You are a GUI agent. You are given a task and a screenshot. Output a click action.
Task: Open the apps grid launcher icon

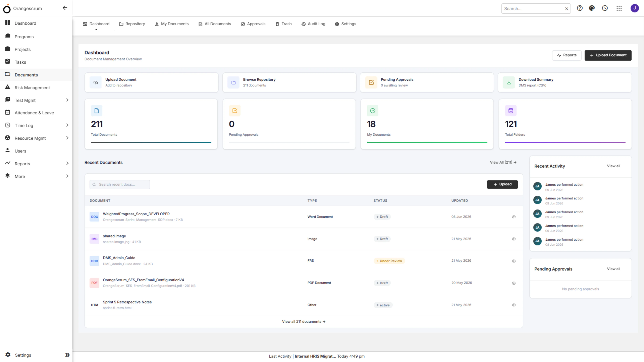pos(619,8)
